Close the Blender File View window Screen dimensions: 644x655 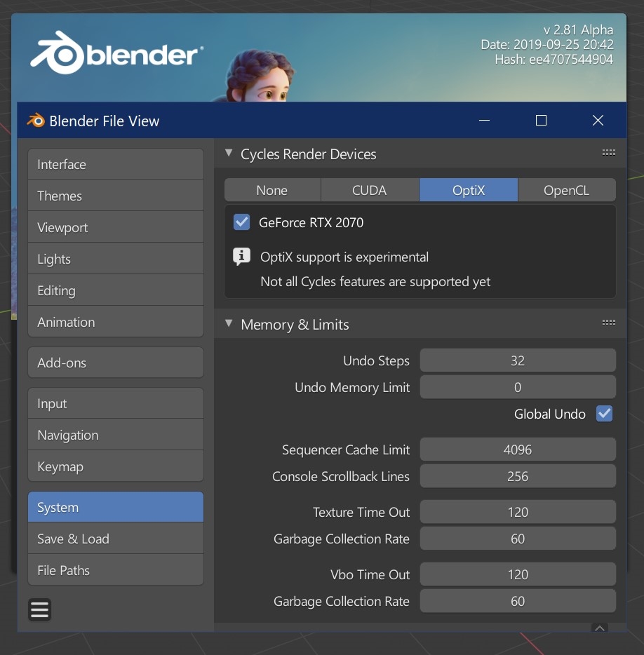pos(598,121)
